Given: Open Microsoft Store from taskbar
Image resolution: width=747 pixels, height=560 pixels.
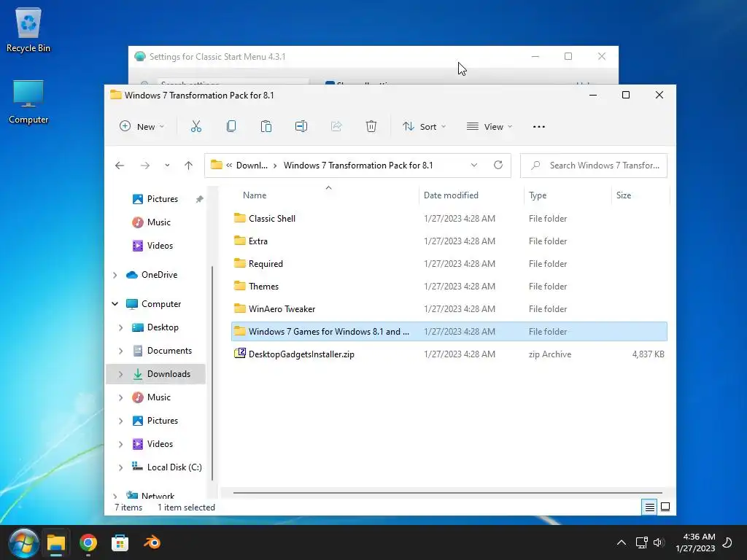Looking at the screenshot, I should pos(120,542).
